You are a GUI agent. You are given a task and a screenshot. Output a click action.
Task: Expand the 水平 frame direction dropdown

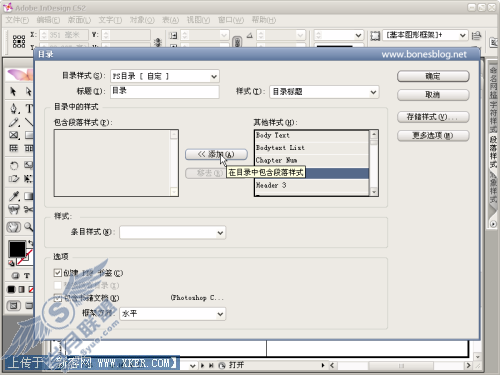(x=173, y=314)
